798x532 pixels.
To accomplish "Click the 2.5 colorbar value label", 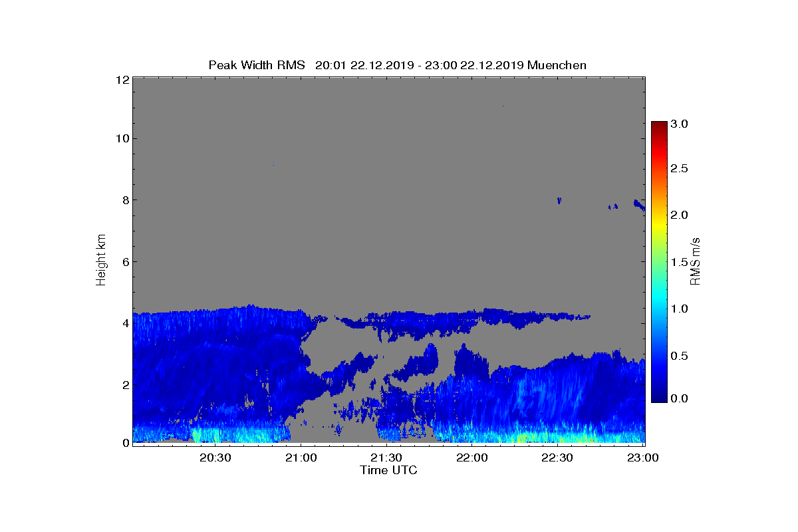I will tap(680, 168).
